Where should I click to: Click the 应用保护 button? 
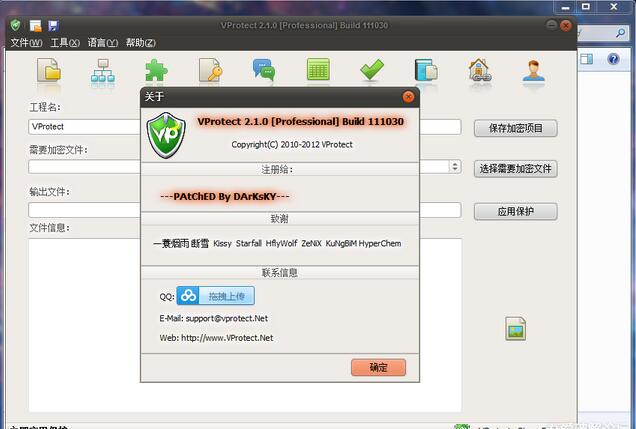coord(516,212)
